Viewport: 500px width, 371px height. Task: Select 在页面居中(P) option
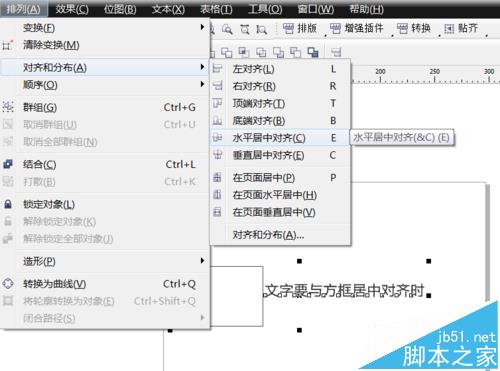pos(280,178)
